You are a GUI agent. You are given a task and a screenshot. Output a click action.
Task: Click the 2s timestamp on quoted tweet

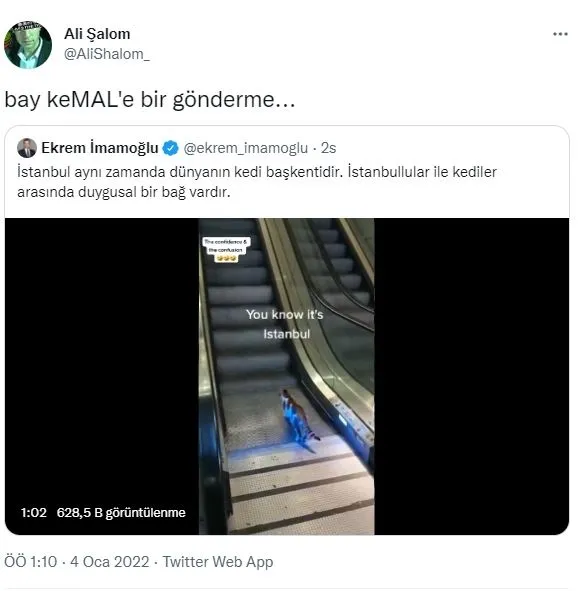(x=328, y=148)
